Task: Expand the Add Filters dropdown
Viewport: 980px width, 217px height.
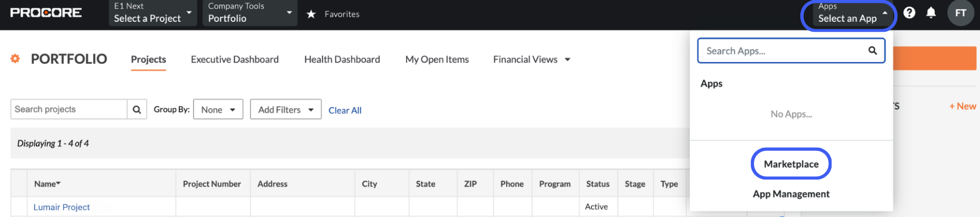Action: pos(286,109)
